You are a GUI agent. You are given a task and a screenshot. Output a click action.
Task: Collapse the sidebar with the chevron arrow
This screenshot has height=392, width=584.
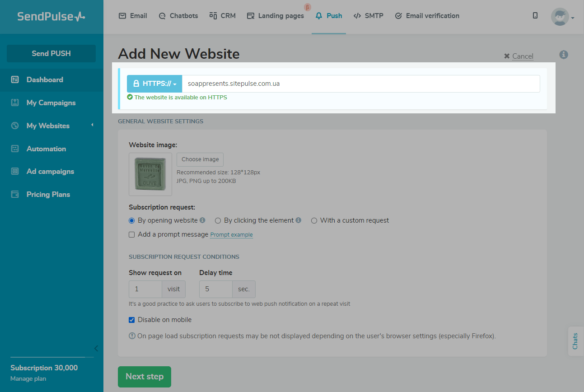tap(96, 348)
